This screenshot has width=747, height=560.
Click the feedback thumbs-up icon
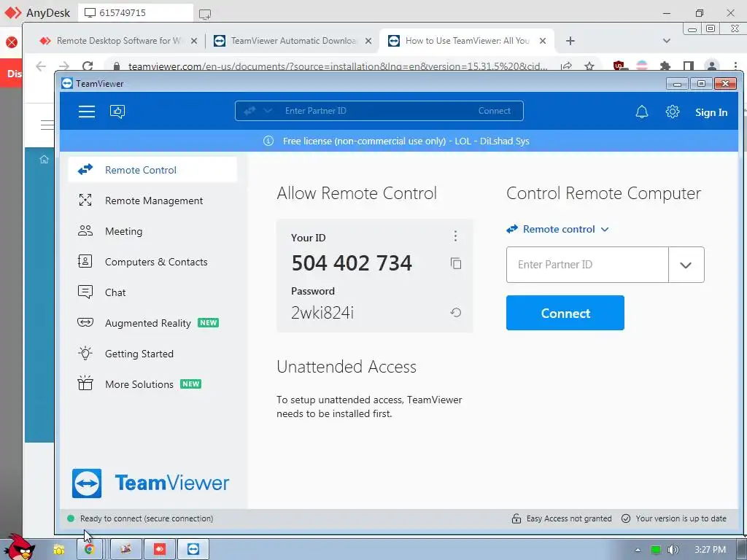tap(117, 112)
